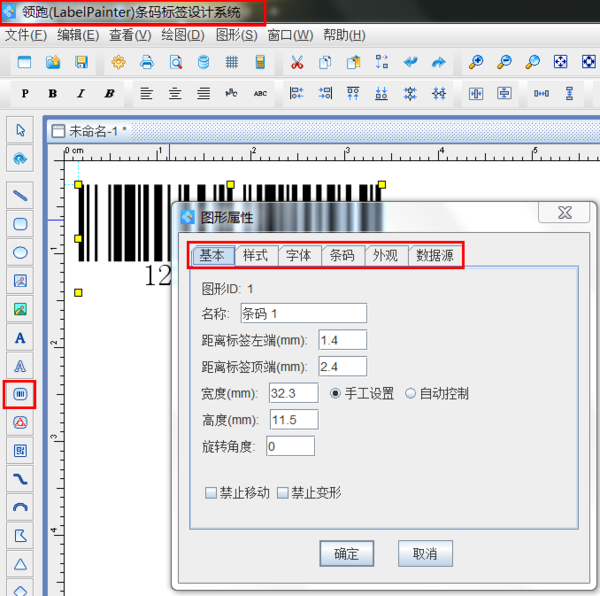Save the label with the floppy icon
600x596 pixels.
coord(81,62)
